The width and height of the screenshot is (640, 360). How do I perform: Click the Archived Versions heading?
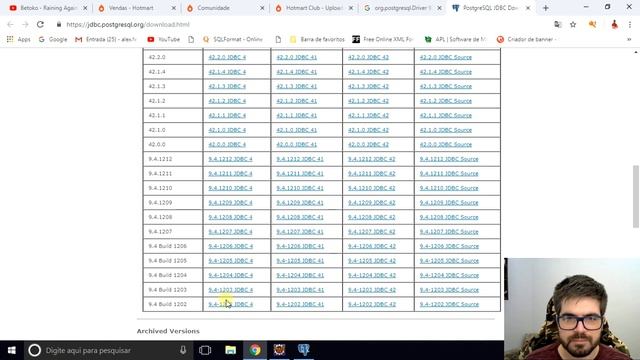tap(168, 331)
